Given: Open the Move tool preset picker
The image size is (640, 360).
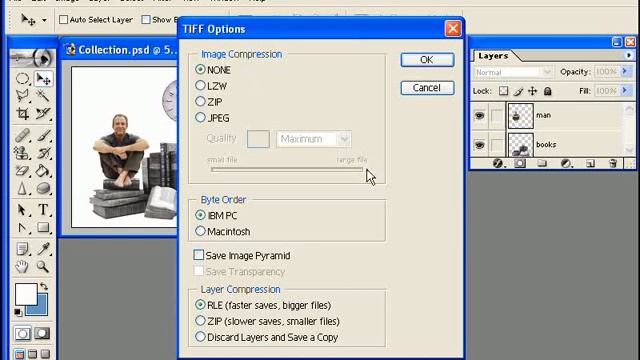Looking at the screenshot, I should [44, 20].
